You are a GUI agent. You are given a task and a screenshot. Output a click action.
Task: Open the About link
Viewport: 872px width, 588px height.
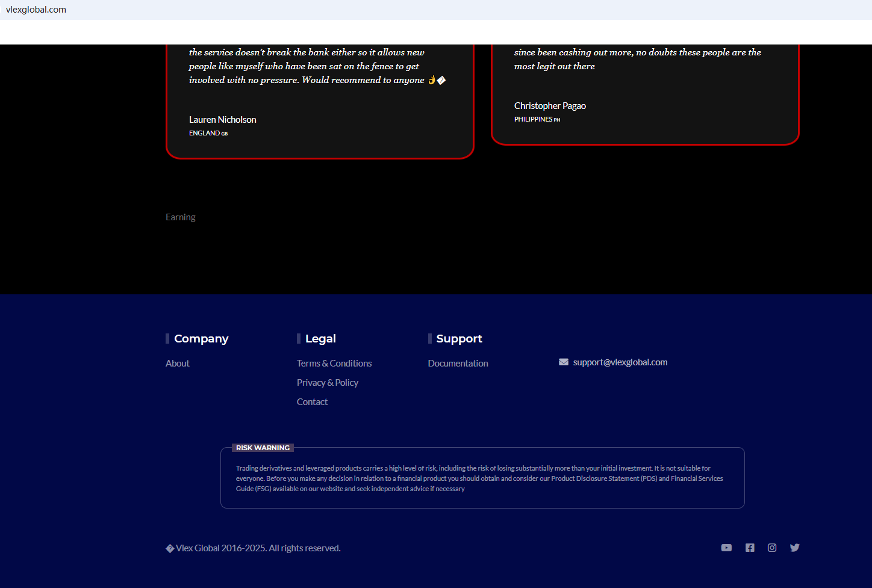tap(178, 364)
